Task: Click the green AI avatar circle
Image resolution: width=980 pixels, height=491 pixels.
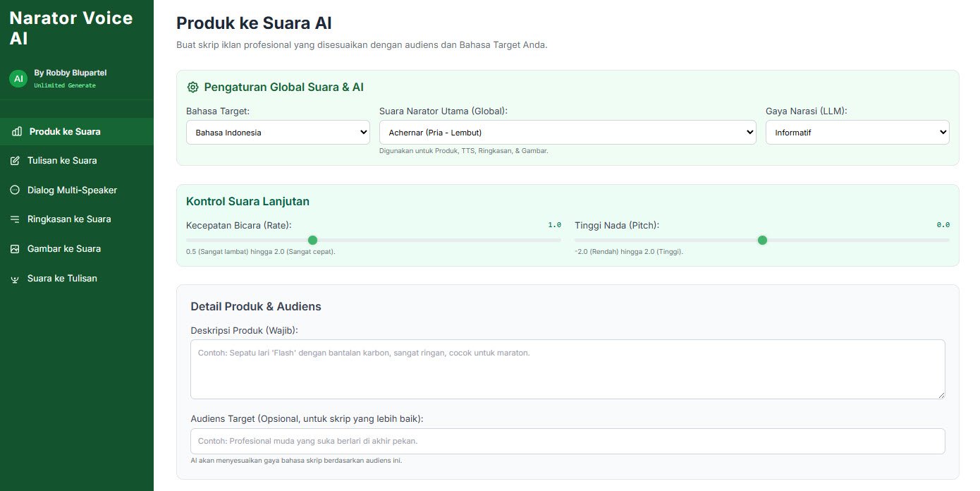Action: [x=18, y=78]
